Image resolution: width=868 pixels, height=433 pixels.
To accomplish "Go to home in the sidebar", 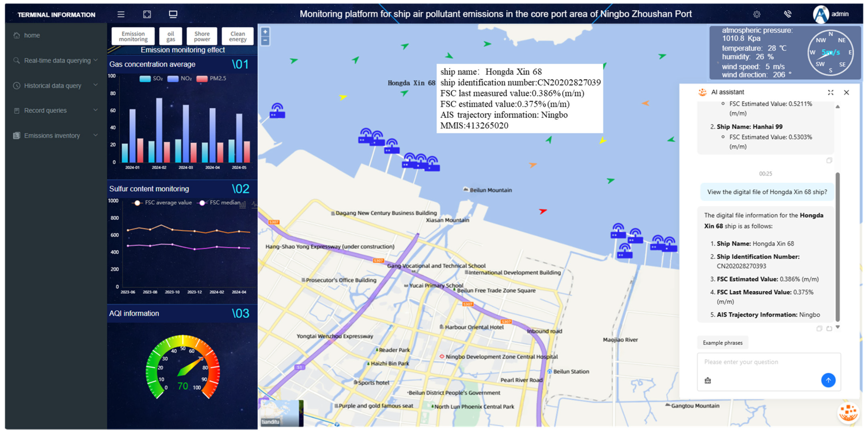I will pos(32,35).
